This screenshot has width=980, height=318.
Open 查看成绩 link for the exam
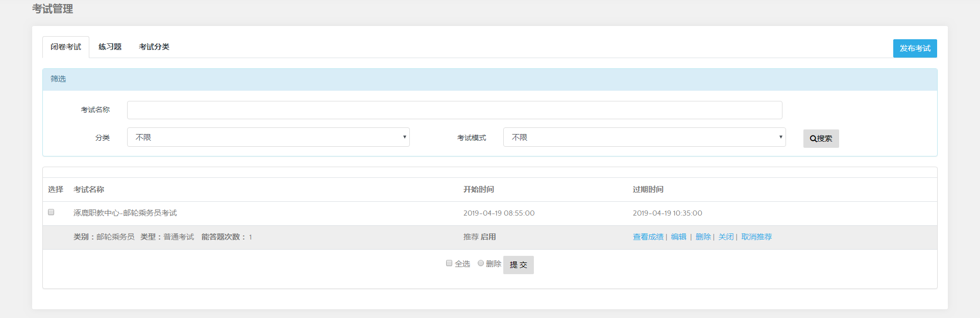648,237
